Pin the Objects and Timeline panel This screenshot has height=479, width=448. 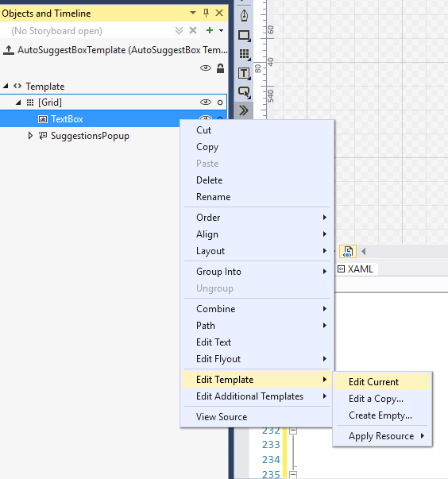point(207,13)
